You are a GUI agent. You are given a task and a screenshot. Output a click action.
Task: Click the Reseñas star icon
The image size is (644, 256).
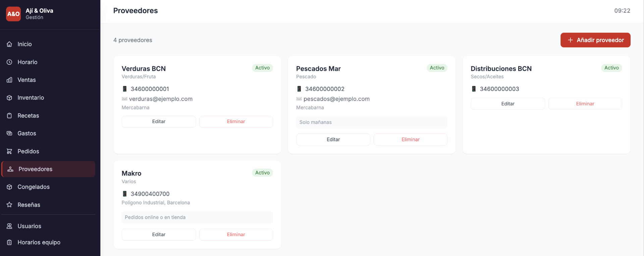pyautogui.click(x=9, y=205)
